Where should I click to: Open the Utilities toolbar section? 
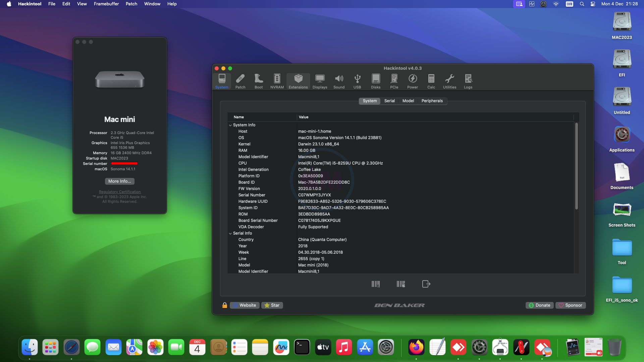point(449,81)
